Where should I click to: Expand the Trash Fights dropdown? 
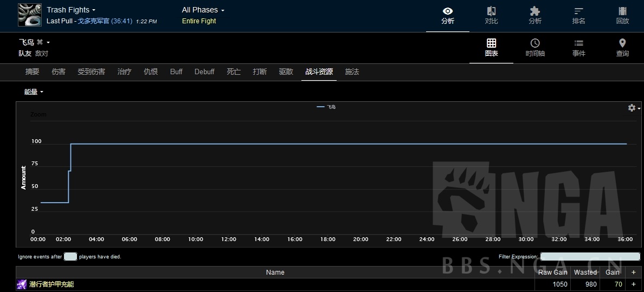coord(70,10)
